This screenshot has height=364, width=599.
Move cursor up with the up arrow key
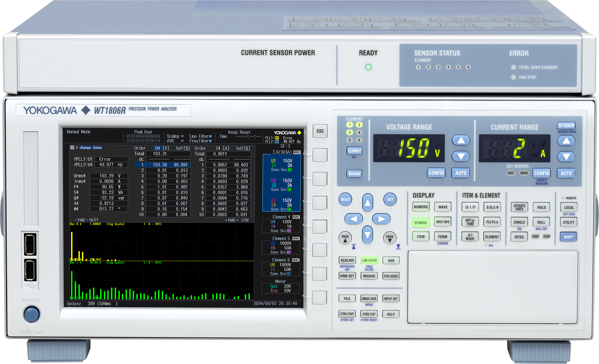pos(368,202)
